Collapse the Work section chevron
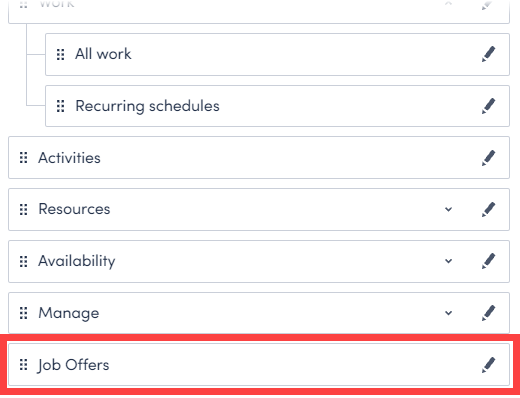The image size is (520, 398). pyautogui.click(x=449, y=3)
